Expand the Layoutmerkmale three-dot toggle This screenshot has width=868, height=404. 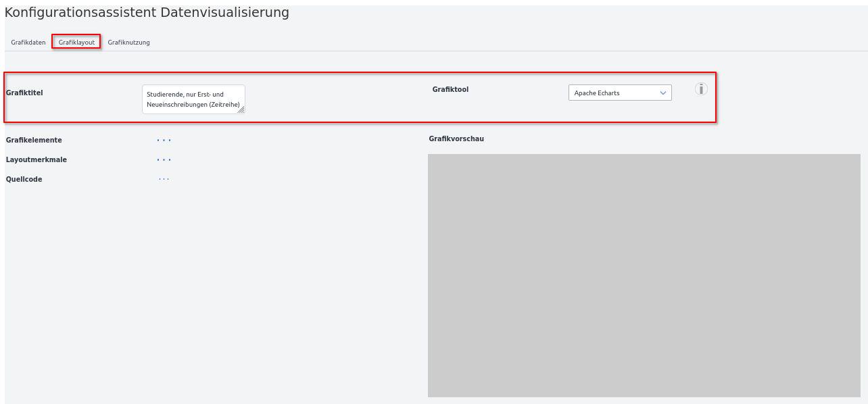click(x=164, y=160)
